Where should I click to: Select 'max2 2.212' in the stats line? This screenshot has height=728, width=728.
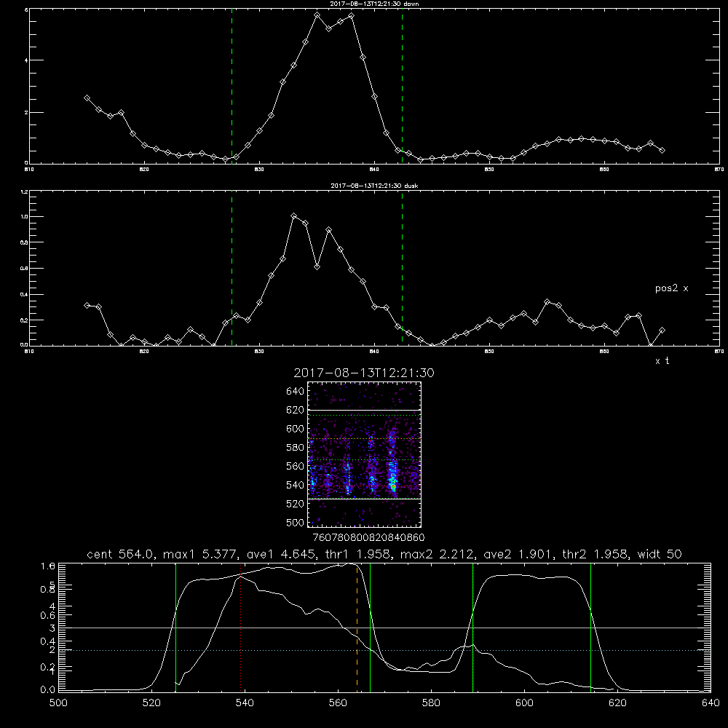(x=438, y=554)
